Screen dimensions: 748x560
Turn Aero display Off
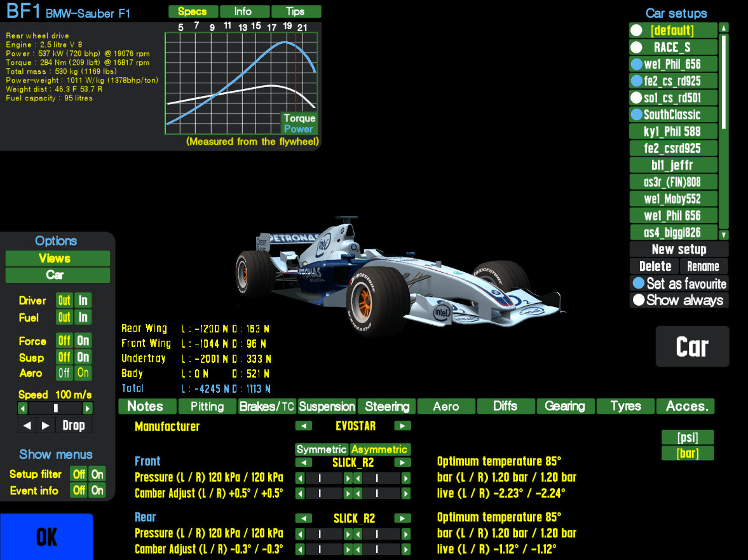point(64,373)
